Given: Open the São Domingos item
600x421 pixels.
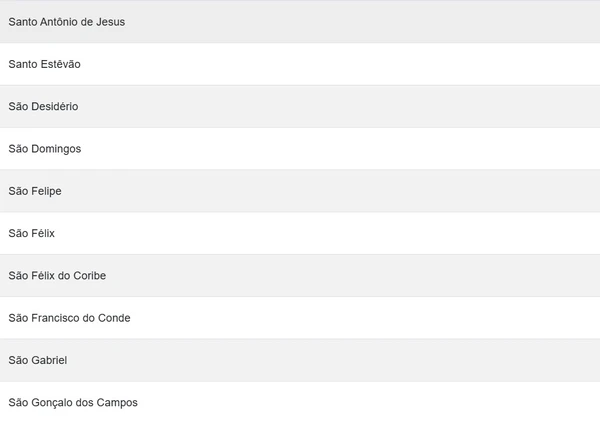Looking at the screenshot, I should (x=45, y=149).
